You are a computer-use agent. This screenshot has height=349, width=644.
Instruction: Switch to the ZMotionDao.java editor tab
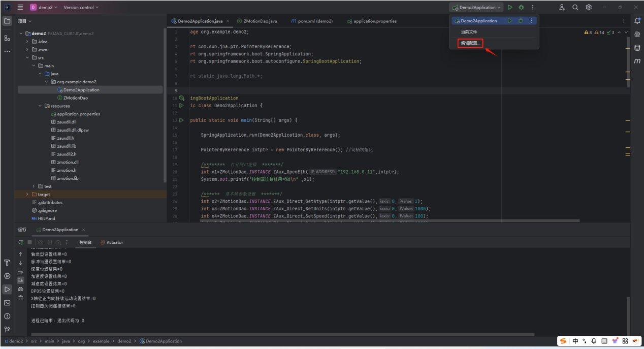coord(257,21)
